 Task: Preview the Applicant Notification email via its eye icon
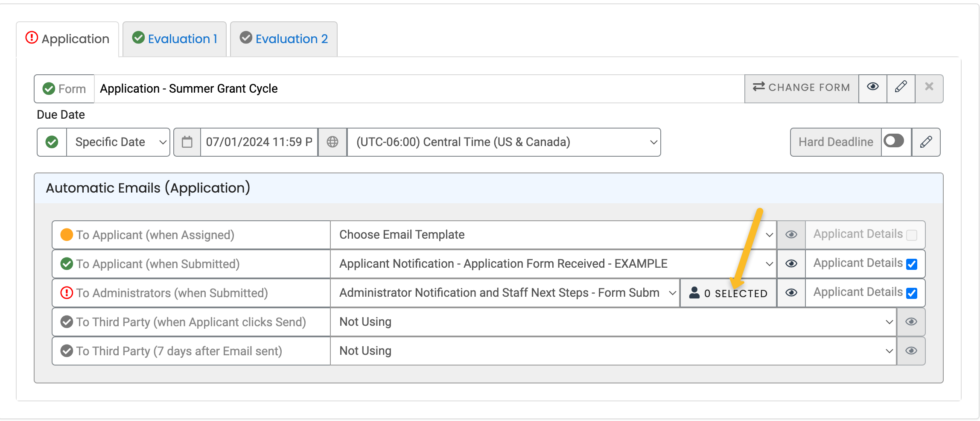(x=790, y=263)
